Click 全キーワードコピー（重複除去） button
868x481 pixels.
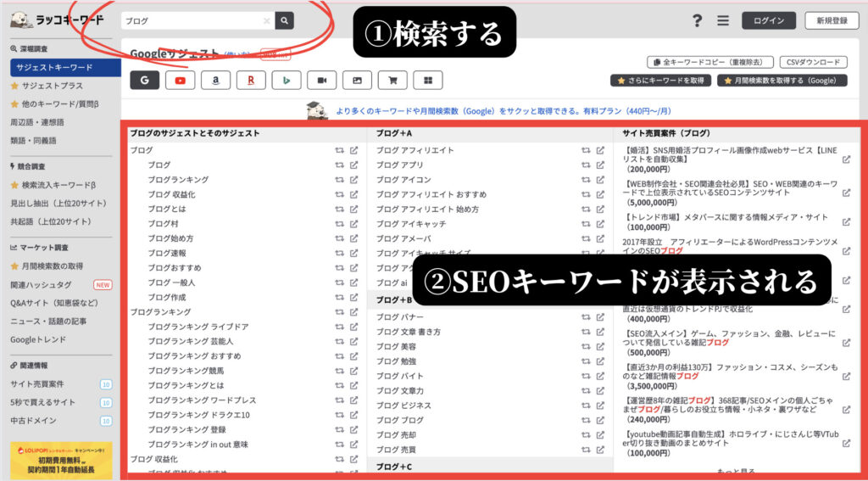tap(709, 62)
